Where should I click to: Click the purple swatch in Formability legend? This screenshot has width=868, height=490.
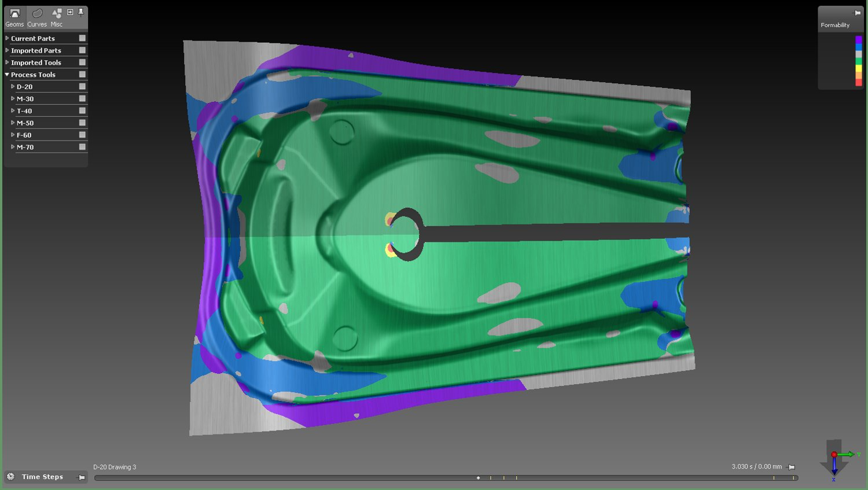pos(858,40)
